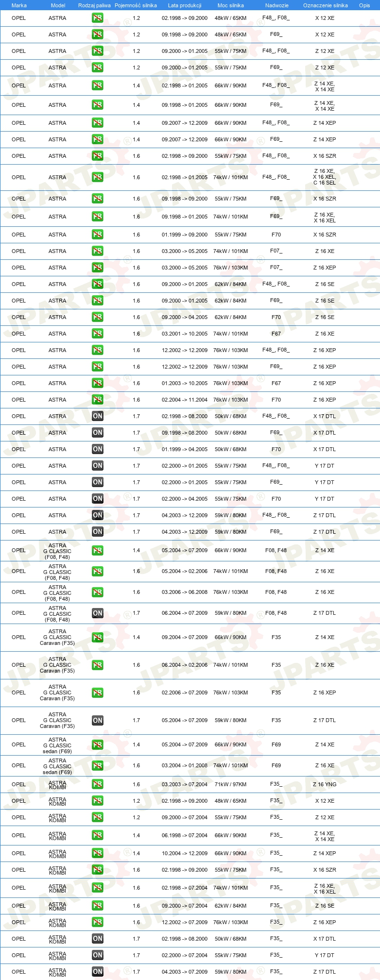The height and width of the screenshot is (980, 380).
Task: Click diesel ON icon in Y 17 DT F69_ row
Action: click(x=98, y=482)
